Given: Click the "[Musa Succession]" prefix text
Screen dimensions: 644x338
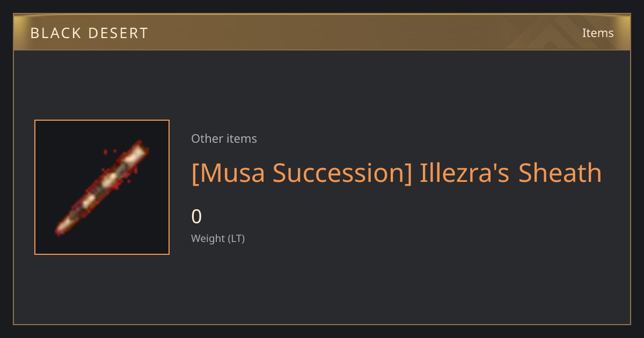Looking at the screenshot, I should [302, 173].
